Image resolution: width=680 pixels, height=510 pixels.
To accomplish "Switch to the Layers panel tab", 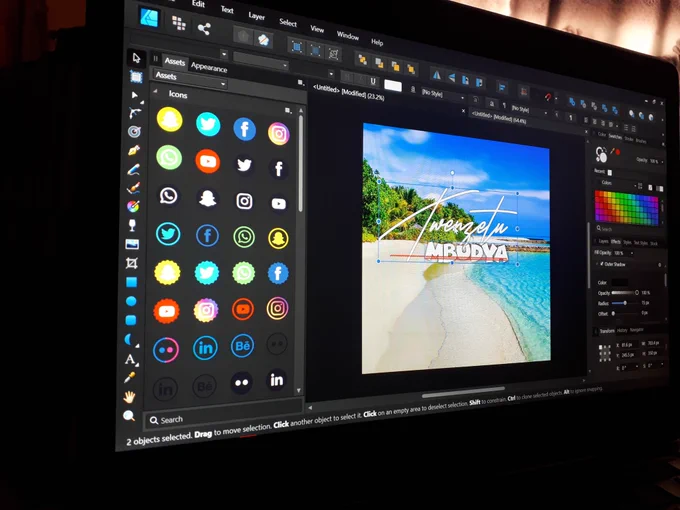I will (603, 241).
